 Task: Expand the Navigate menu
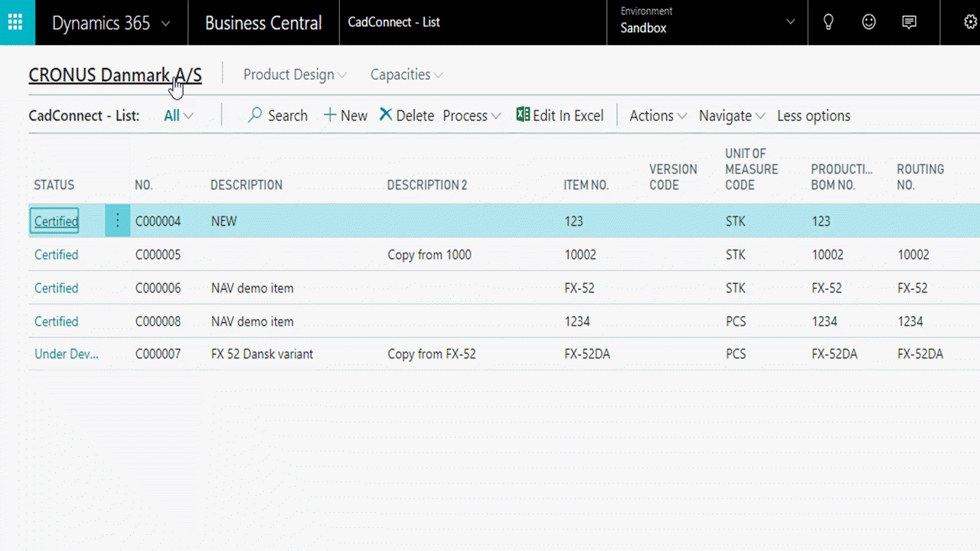[732, 116]
